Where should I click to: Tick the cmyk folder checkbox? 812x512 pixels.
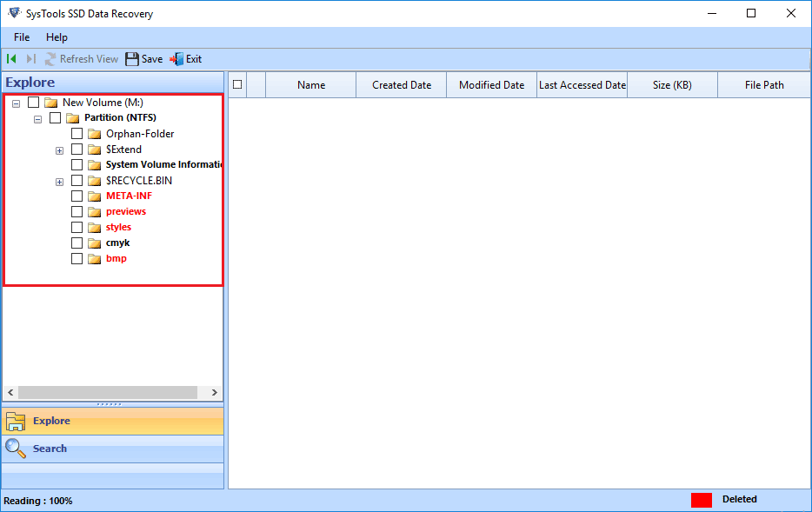click(77, 243)
